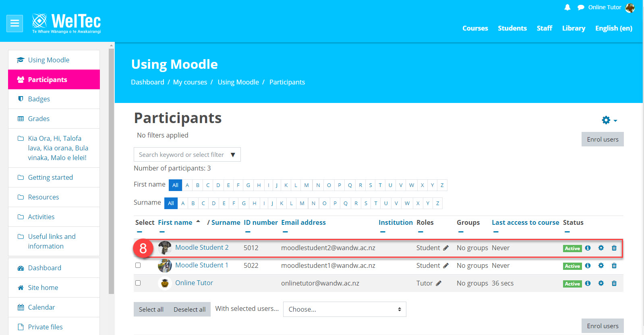This screenshot has width=644, height=335.
Task: Hide the Select column
Action: tap(139, 232)
